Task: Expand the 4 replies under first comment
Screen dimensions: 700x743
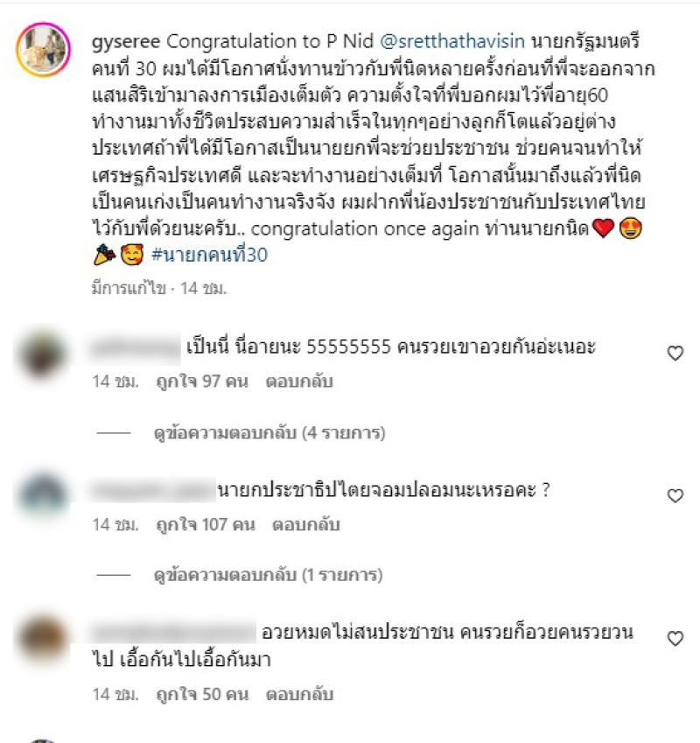Action: click(269, 432)
